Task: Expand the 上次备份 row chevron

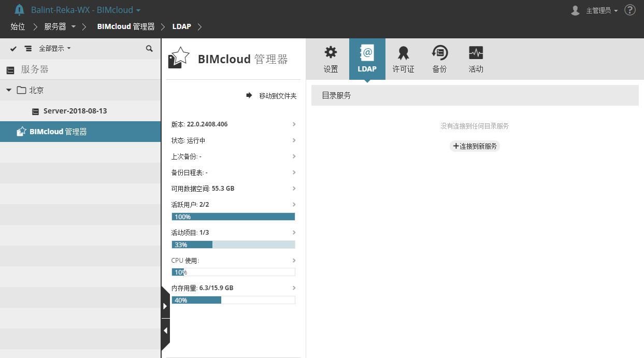Action: pyautogui.click(x=294, y=156)
